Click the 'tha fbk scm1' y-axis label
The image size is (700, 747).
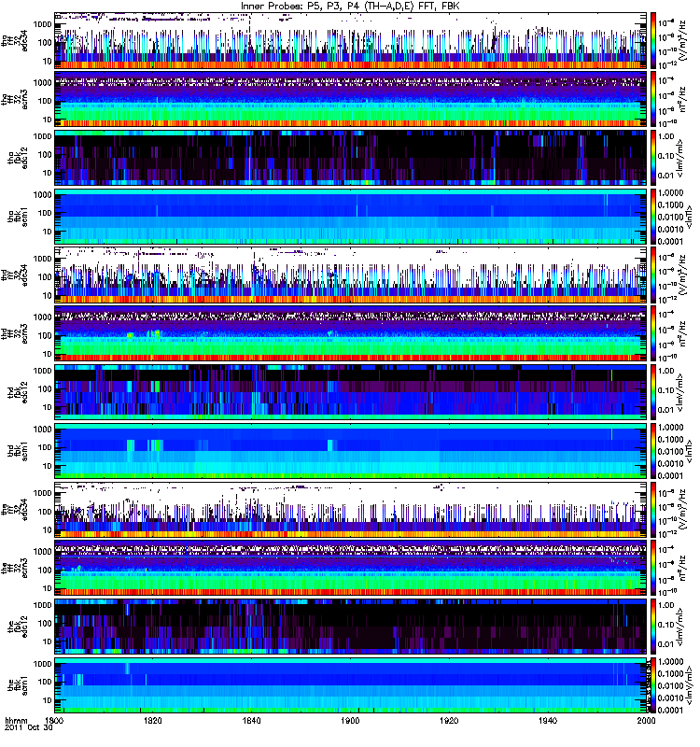(18, 217)
